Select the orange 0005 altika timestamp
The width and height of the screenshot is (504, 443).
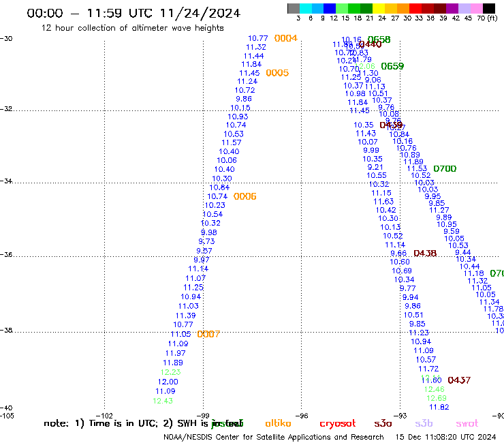277,73
